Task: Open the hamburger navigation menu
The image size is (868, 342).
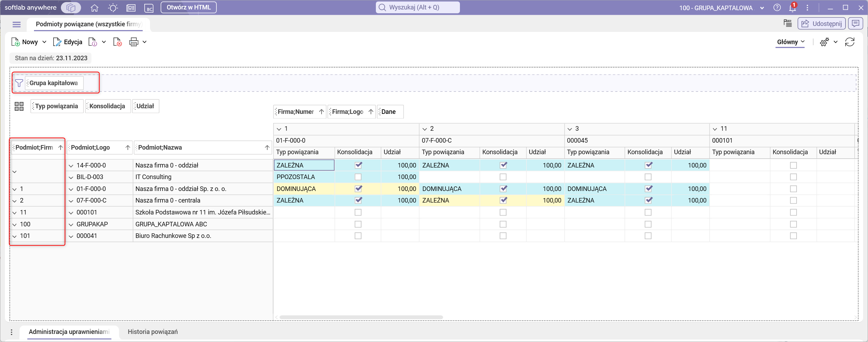Action: pos(16,24)
